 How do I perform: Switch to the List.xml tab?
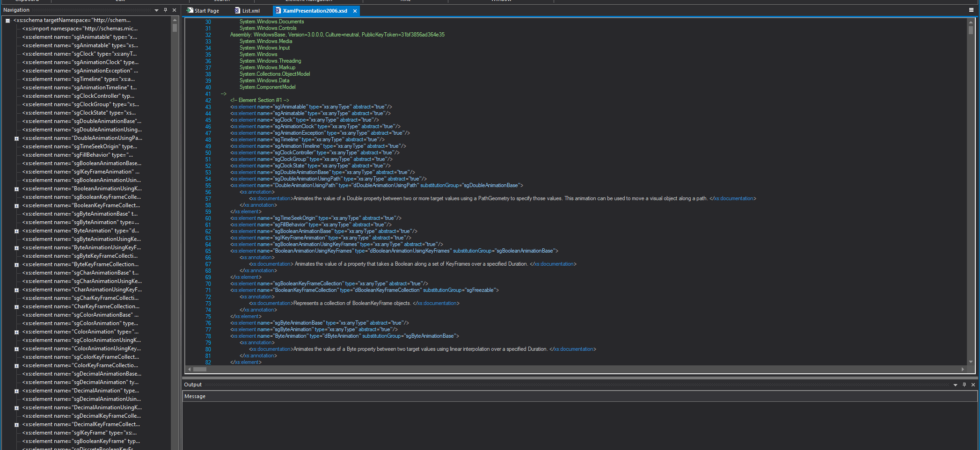click(248, 11)
